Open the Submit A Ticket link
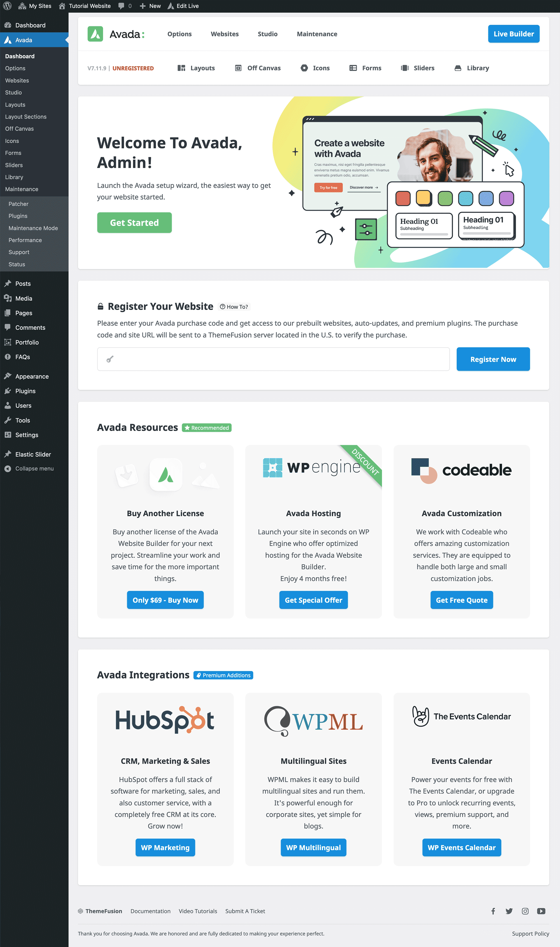 pos(245,911)
